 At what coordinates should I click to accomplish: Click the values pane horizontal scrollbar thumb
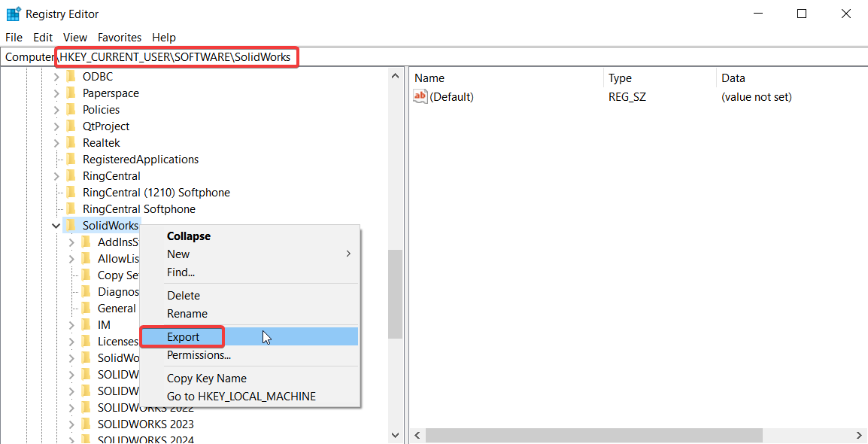[x=594, y=435]
